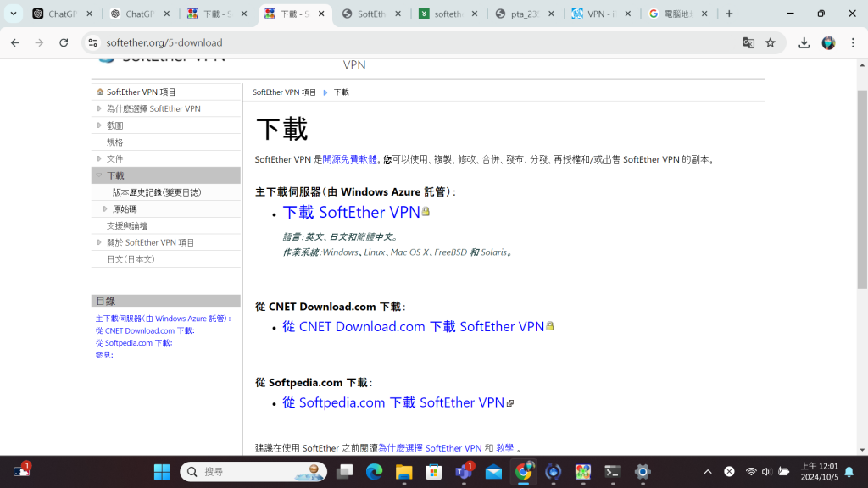Open volume speaker tray icon
The width and height of the screenshot is (868, 488).
point(766,472)
